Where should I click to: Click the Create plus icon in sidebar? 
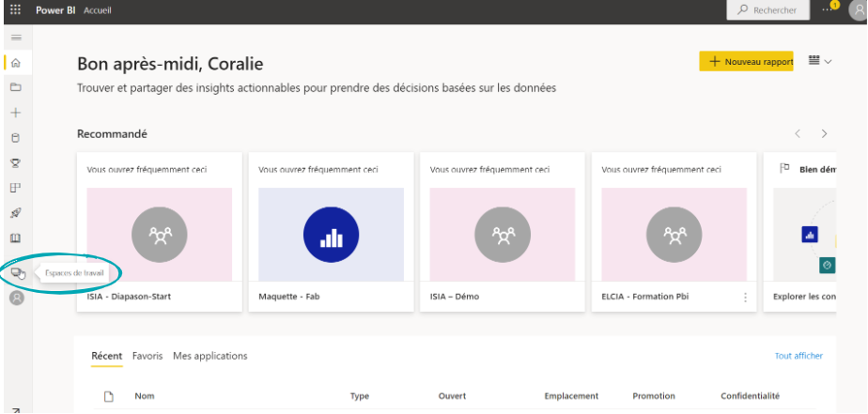[x=15, y=113]
